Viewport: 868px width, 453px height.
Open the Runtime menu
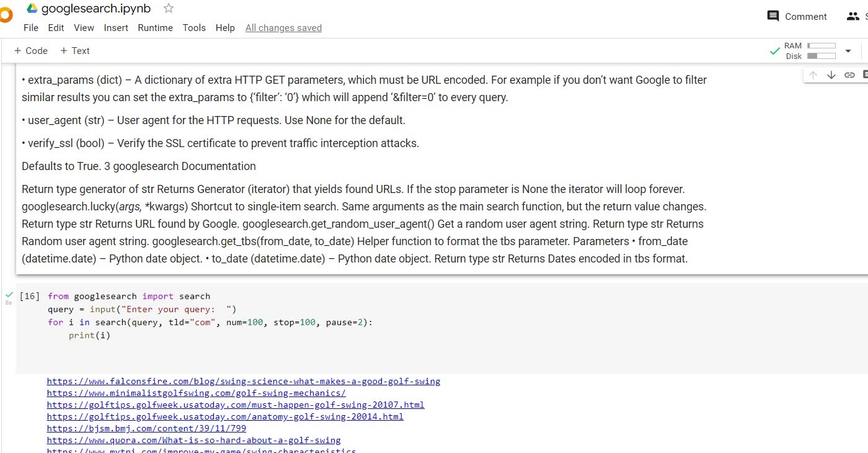pyautogui.click(x=155, y=28)
